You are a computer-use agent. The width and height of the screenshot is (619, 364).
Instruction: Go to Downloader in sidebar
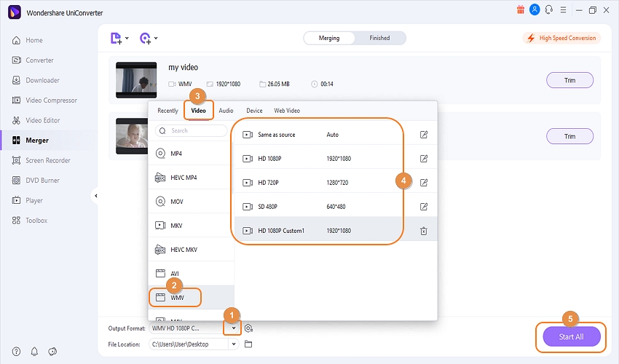point(36,80)
